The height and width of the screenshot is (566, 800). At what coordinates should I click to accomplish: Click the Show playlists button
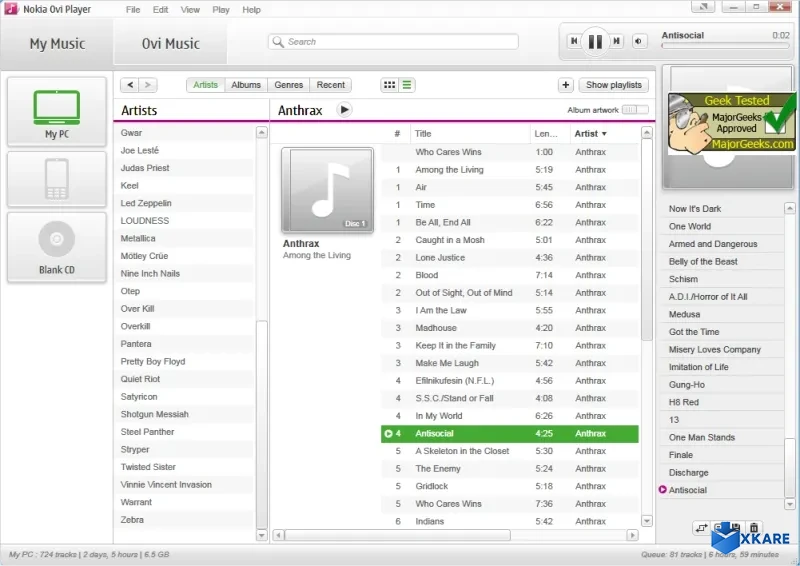point(614,85)
